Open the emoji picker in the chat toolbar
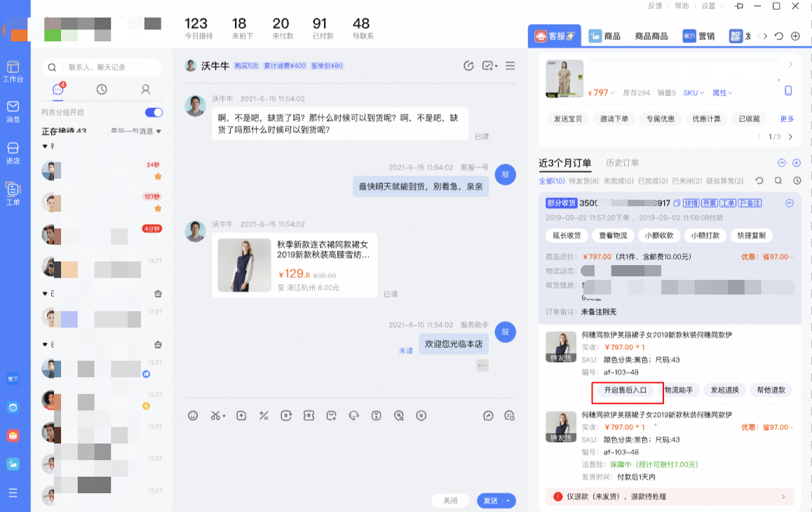Viewport: 812px width, 512px height. pyautogui.click(x=194, y=415)
